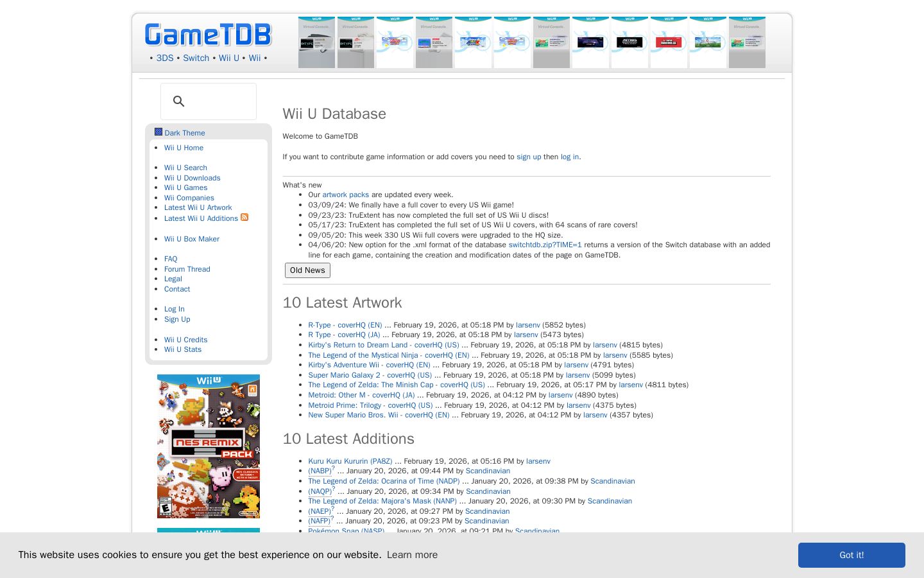
Task: Open New Super Mario Bros. Wii coverHQ (EN)
Action: pos(379,415)
